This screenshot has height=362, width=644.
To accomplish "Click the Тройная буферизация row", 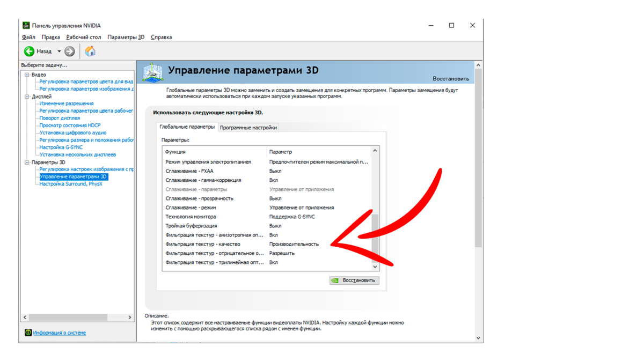I will (267, 226).
